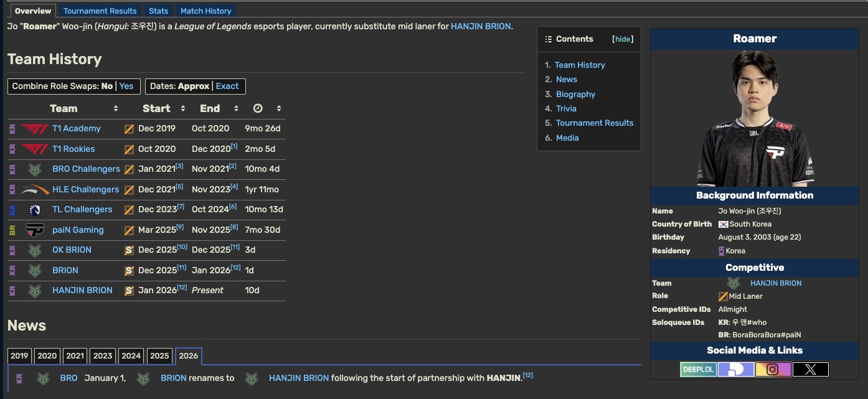Click the dpm.lol icon beside DEEPLOL
The height and width of the screenshot is (399, 868).
coord(735,370)
